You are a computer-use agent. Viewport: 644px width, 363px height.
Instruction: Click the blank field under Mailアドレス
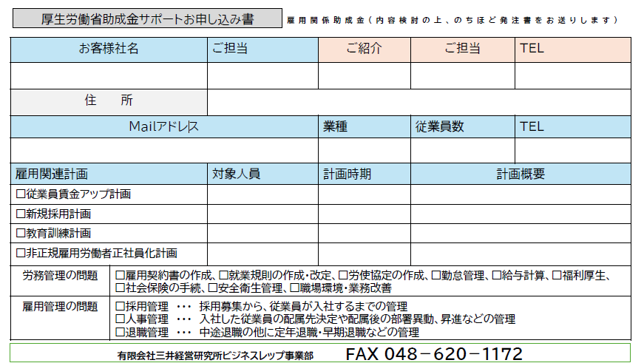(x=164, y=150)
